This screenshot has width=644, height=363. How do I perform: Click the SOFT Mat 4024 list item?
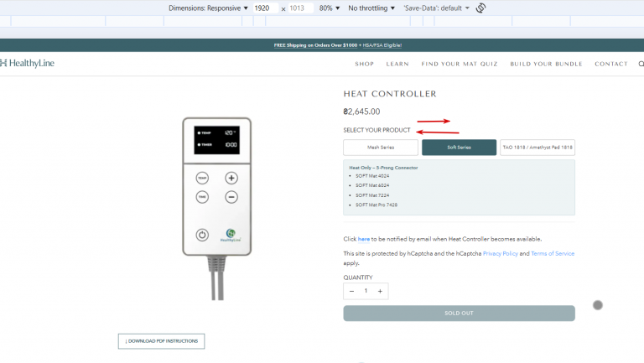coord(372,176)
